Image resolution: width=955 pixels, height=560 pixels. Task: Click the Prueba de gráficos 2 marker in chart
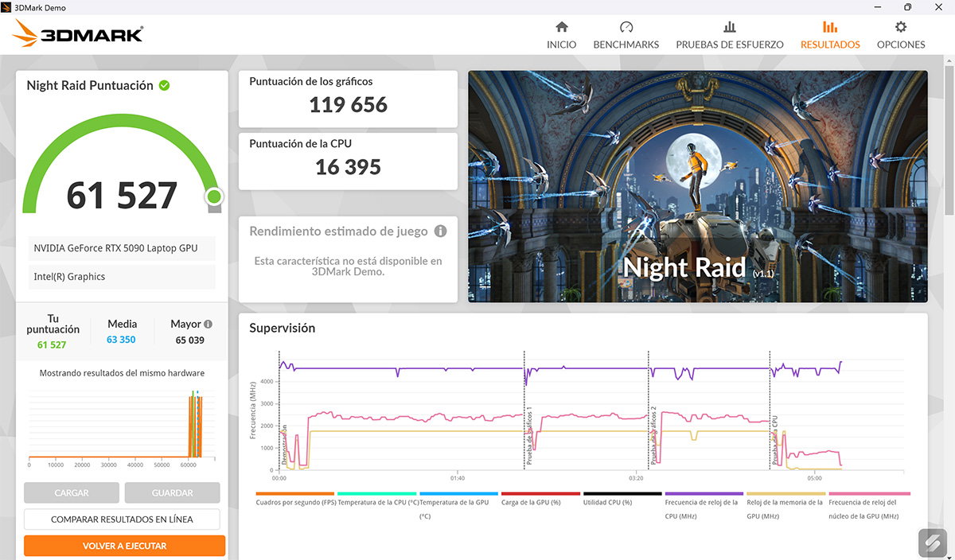(654, 435)
